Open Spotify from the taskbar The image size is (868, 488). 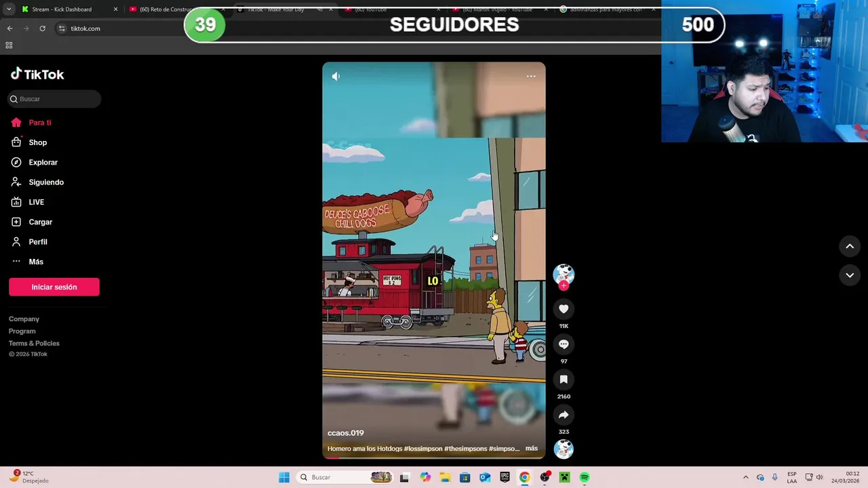pos(585,477)
